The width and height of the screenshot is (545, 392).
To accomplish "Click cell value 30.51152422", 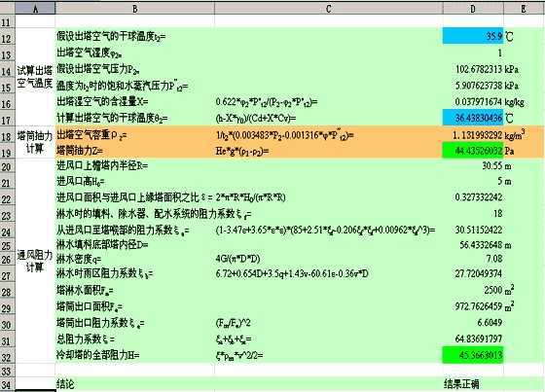I will [x=479, y=230].
